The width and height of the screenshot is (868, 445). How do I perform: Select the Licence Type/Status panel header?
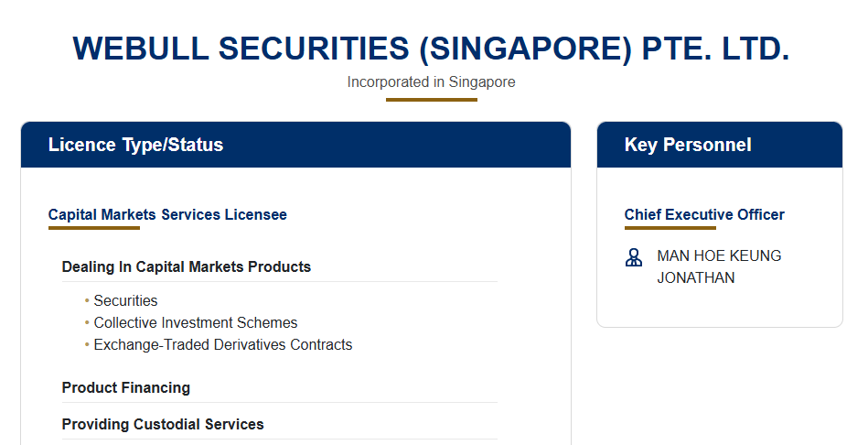(135, 145)
